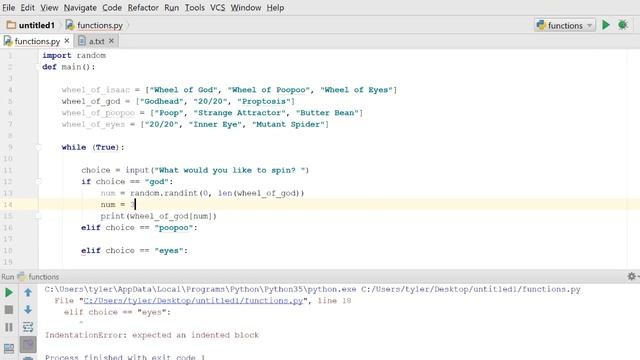The width and height of the screenshot is (640, 360).
Task: Collapse the def main() code block
Action: (x=38, y=67)
